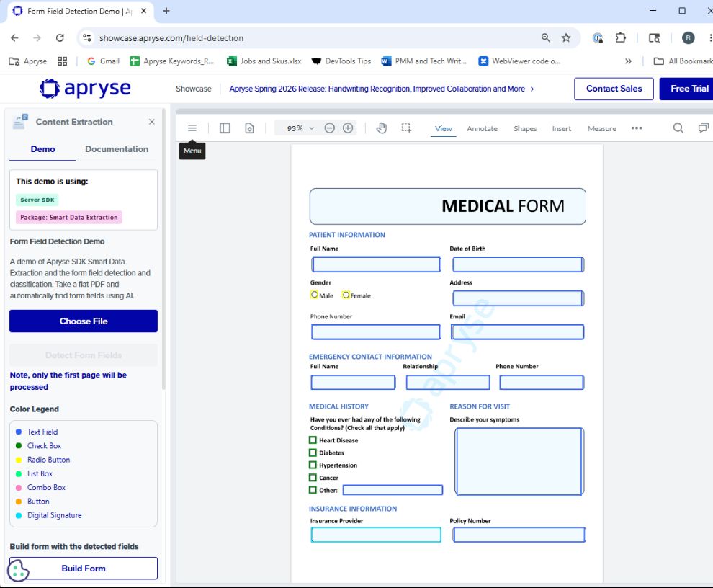Click the Build Form button
The height and width of the screenshot is (588, 713).
point(84,569)
